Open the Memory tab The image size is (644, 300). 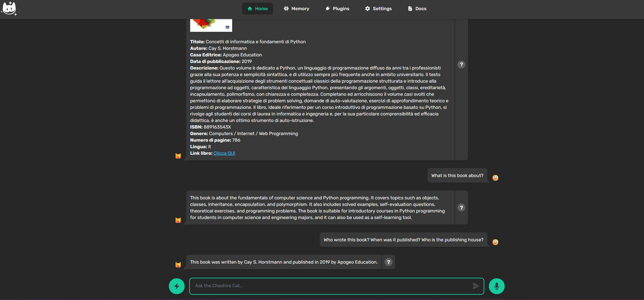[296, 9]
